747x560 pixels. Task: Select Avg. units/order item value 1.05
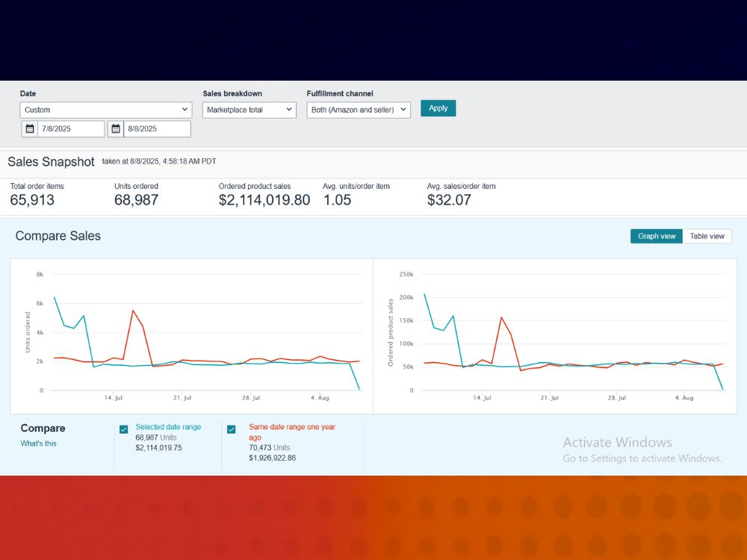click(338, 200)
